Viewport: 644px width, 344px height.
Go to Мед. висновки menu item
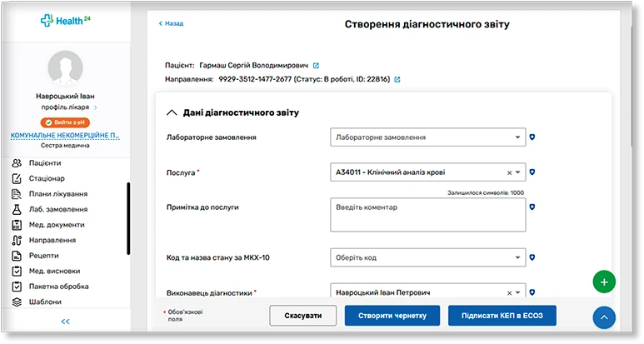pos(55,271)
